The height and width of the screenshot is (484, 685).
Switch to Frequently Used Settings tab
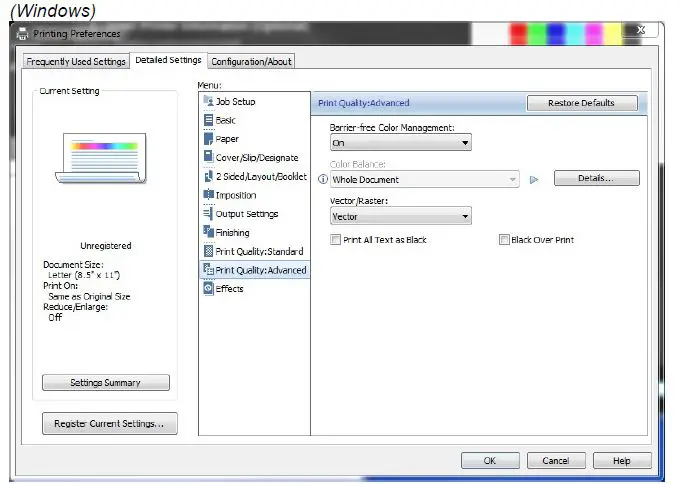76,62
